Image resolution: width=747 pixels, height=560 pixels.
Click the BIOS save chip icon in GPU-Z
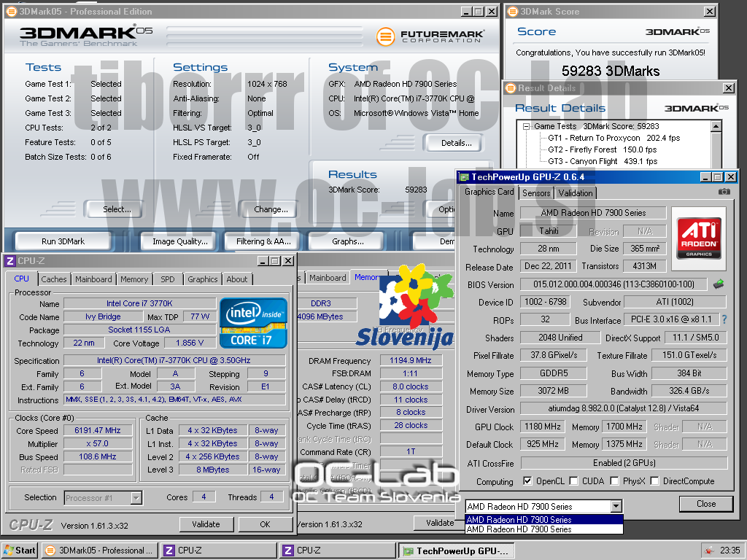[719, 284]
